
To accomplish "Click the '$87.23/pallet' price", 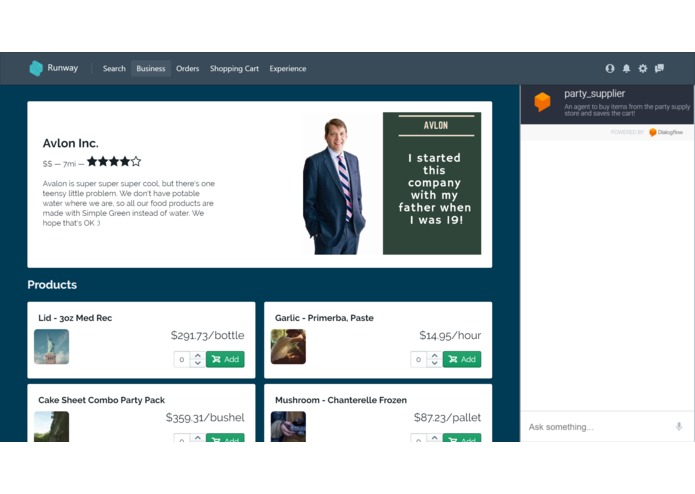I will tap(447, 417).
